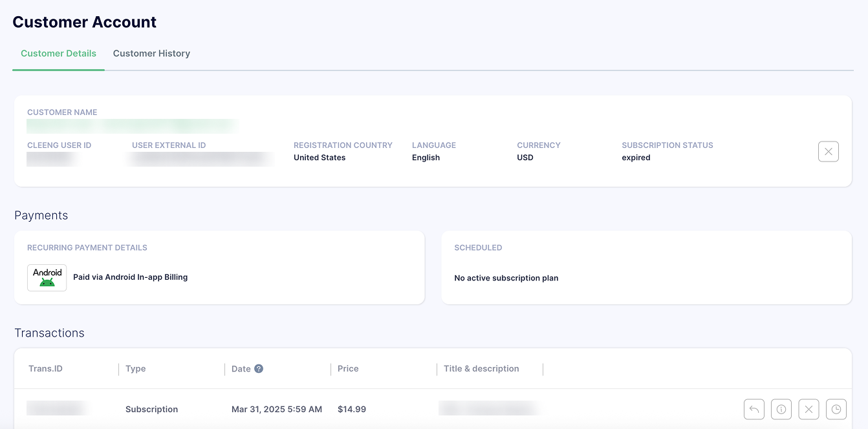Click the Date column header
868x429 pixels.
point(241,369)
